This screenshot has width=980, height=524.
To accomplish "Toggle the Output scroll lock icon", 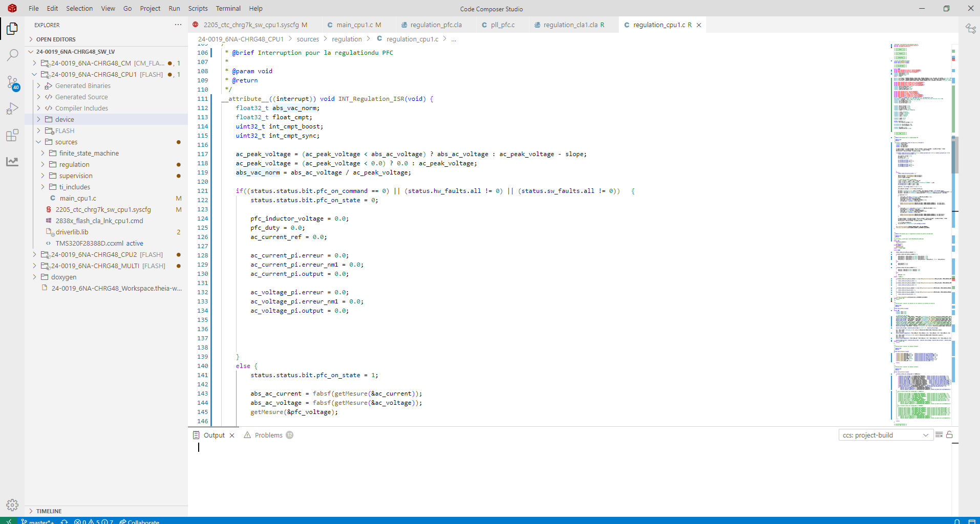I will point(949,435).
